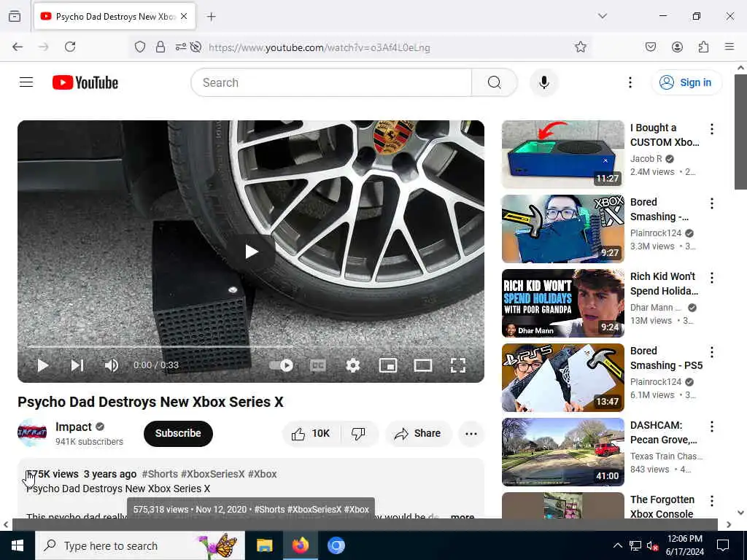747x560 pixels.
Task: Click the search magnifier button
Action: (494, 82)
